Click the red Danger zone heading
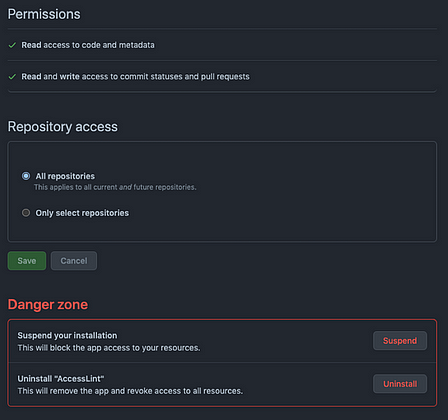This screenshot has width=448, height=420. click(48, 304)
